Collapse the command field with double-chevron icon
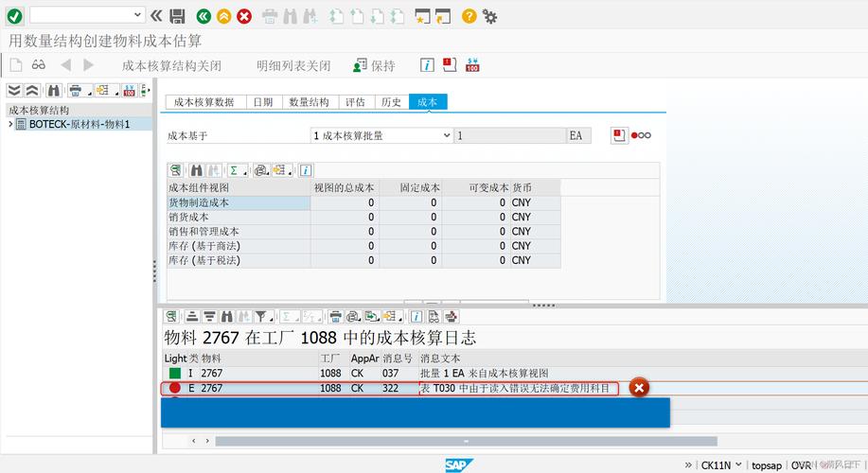868x473 pixels. (x=156, y=16)
